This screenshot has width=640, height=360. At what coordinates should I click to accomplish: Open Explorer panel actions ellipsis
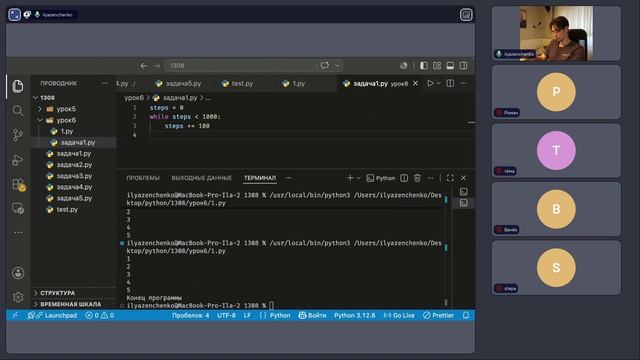pyautogui.click(x=104, y=83)
